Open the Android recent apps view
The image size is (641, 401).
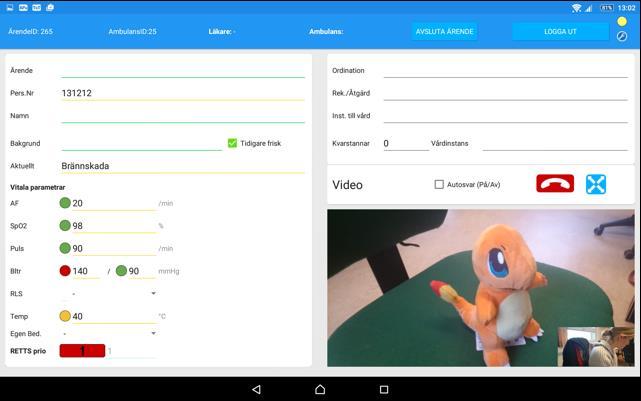(383, 389)
